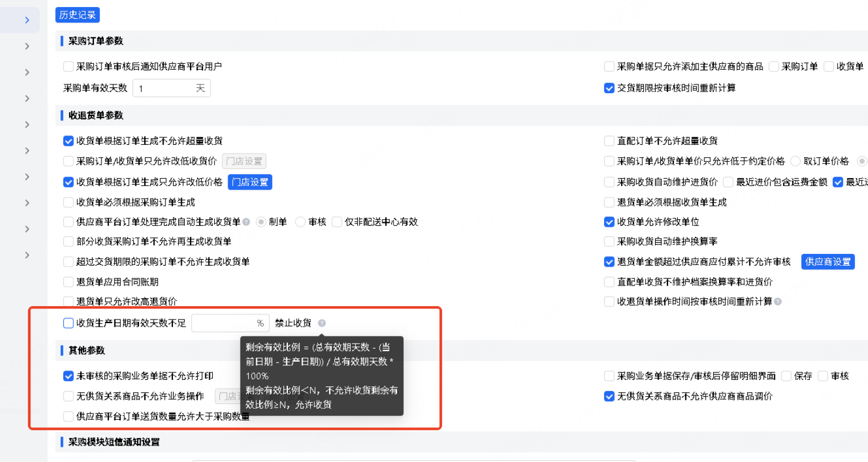
Task: Click help icon after 收退货单操作时间按审核时间重新计算
Action: (778, 302)
